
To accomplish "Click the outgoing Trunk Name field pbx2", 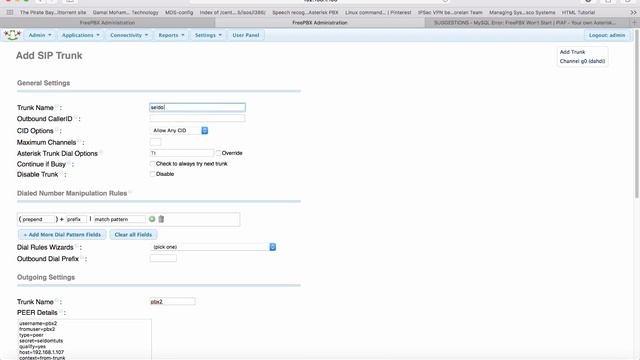I will coord(173,302).
